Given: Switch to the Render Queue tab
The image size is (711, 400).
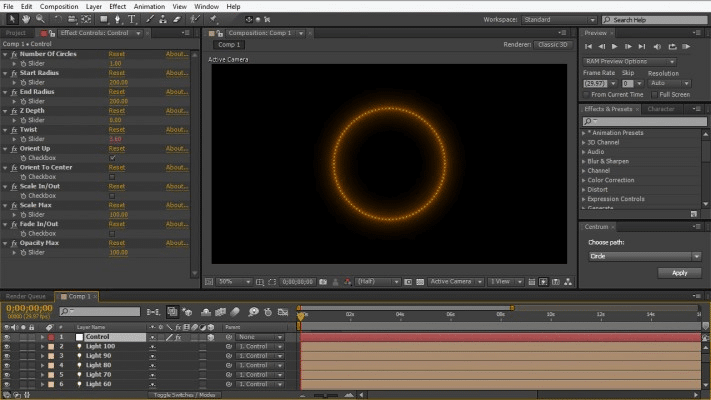Looking at the screenshot, I should tap(27, 296).
